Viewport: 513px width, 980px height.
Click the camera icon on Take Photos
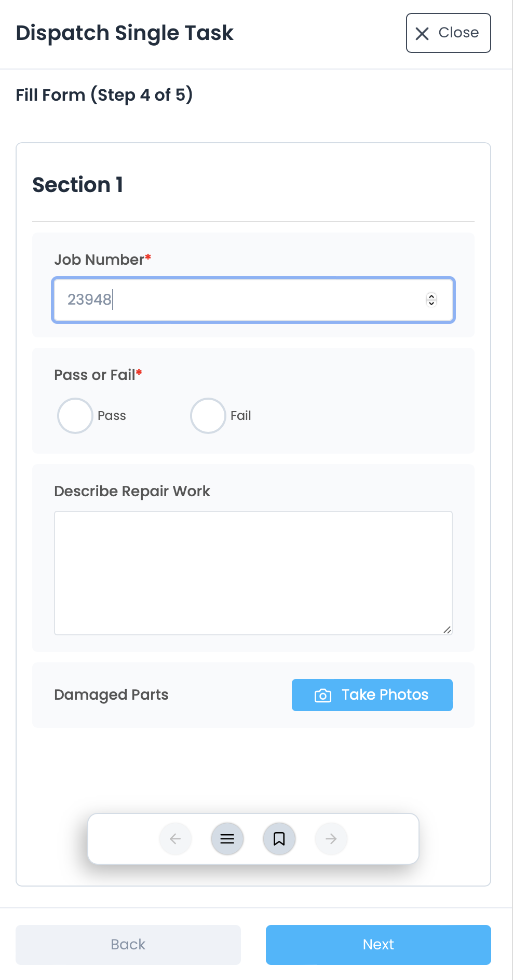tap(322, 695)
